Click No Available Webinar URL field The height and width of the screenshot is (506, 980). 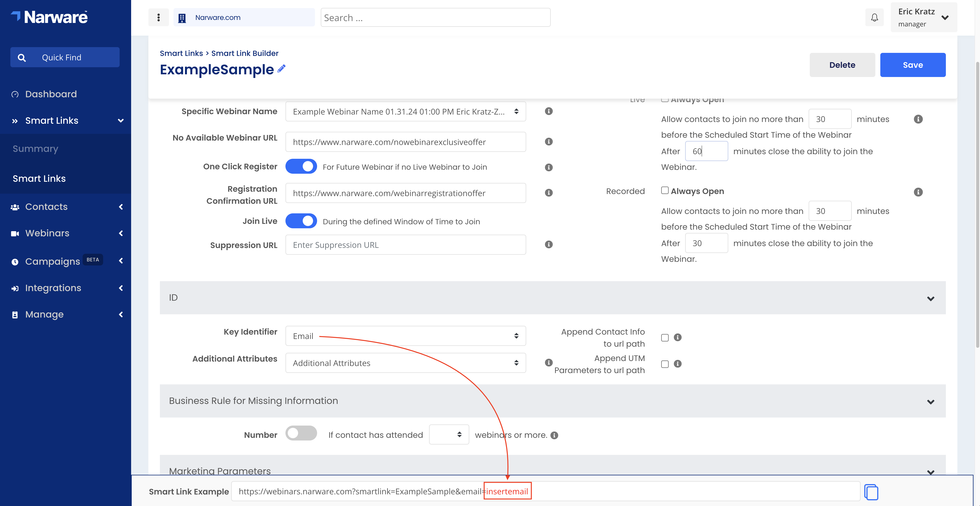pos(405,142)
